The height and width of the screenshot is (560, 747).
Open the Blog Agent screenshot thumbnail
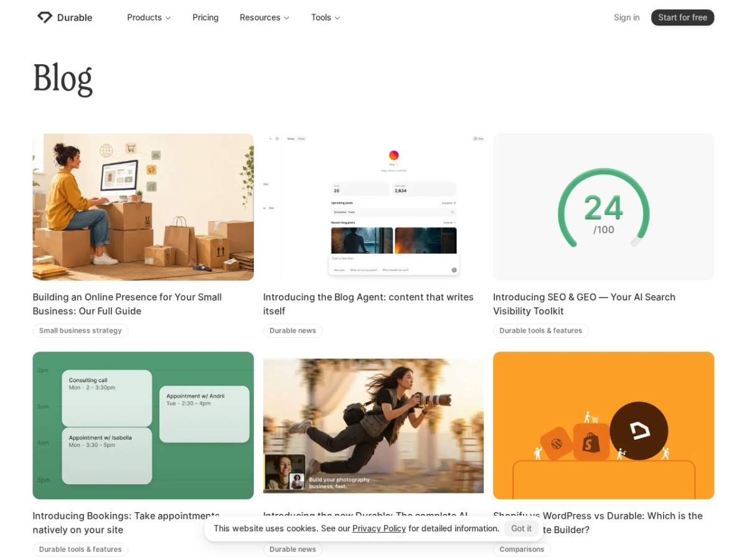[x=374, y=207]
